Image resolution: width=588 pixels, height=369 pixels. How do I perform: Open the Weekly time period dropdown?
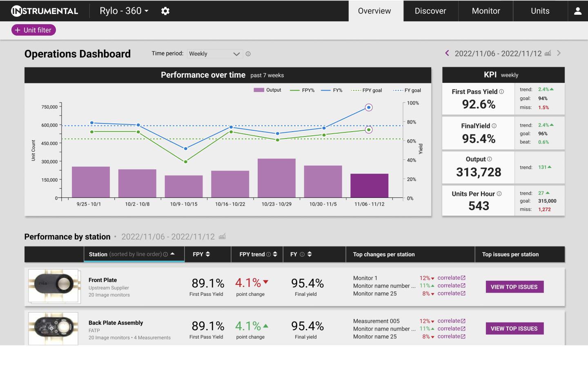pyautogui.click(x=214, y=54)
